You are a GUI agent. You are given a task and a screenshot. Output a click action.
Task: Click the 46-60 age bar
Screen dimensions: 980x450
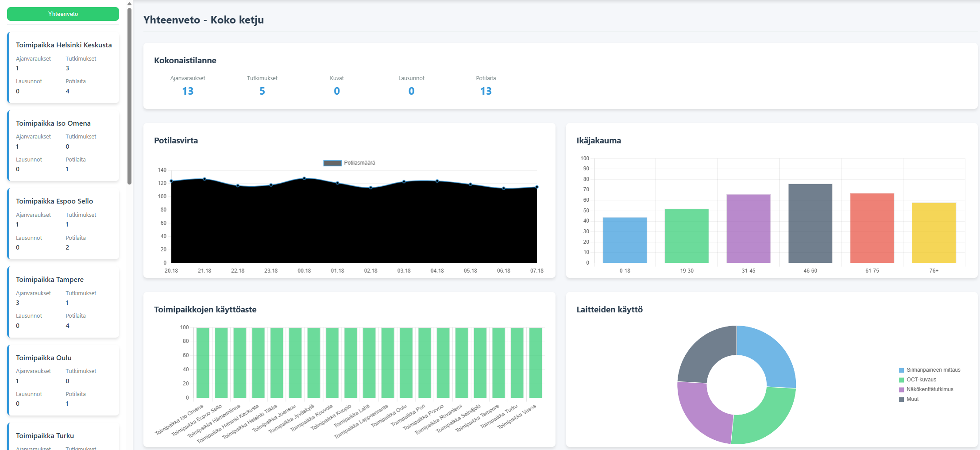tap(810, 223)
